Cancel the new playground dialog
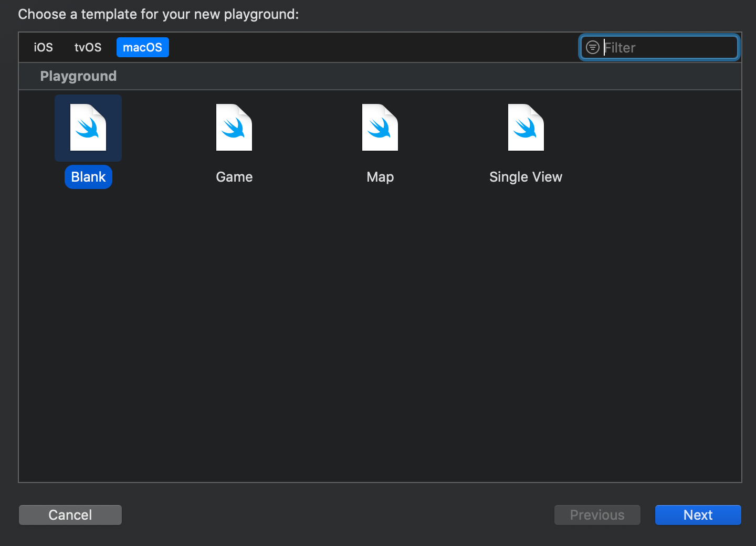756x546 pixels. pyautogui.click(x=70, y=515)
